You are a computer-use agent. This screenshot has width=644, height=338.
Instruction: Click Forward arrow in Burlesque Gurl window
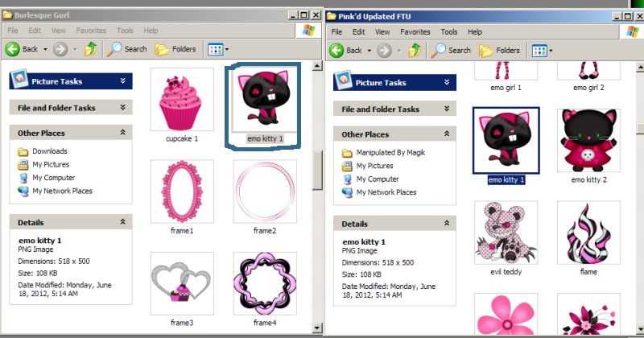pos(60,49)
